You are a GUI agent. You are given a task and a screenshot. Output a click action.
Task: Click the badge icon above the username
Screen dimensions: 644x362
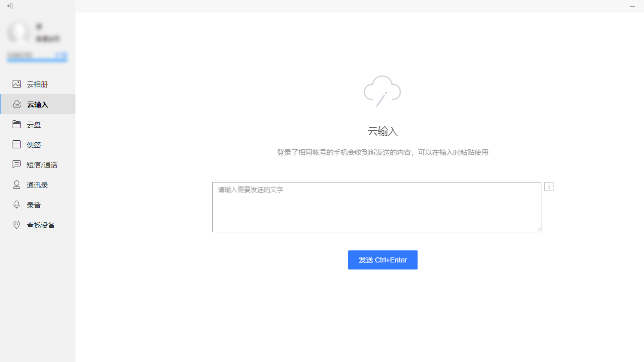click(x=39, y=26)
